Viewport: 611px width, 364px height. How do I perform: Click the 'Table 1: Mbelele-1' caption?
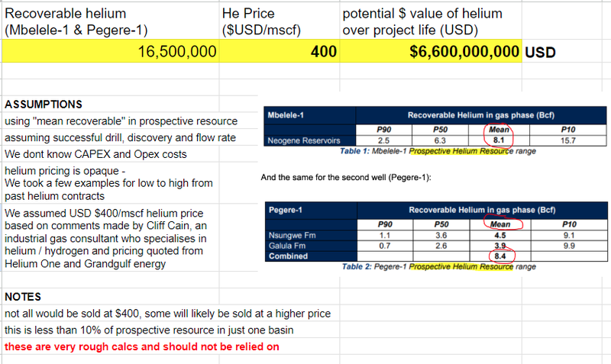coord(438,151)
